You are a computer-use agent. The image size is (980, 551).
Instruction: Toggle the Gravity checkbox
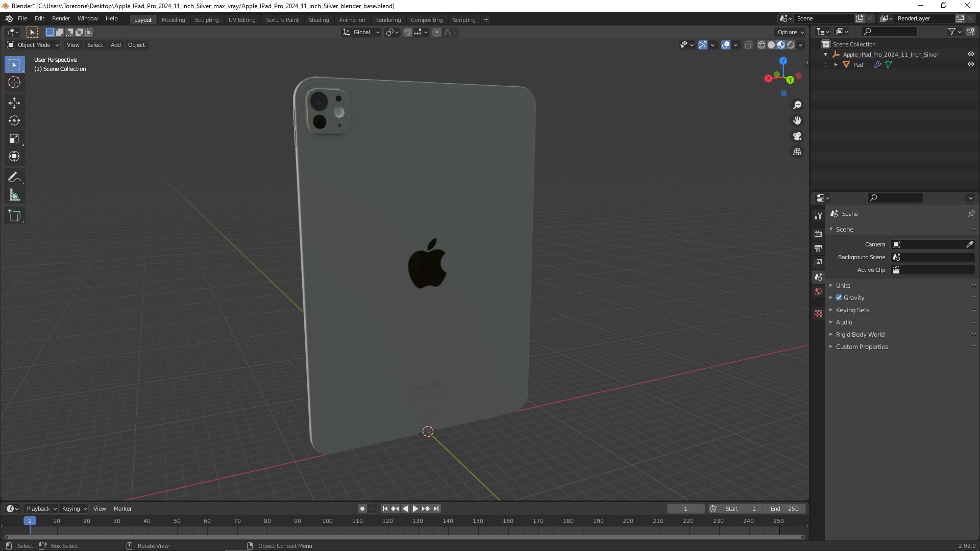839,297
